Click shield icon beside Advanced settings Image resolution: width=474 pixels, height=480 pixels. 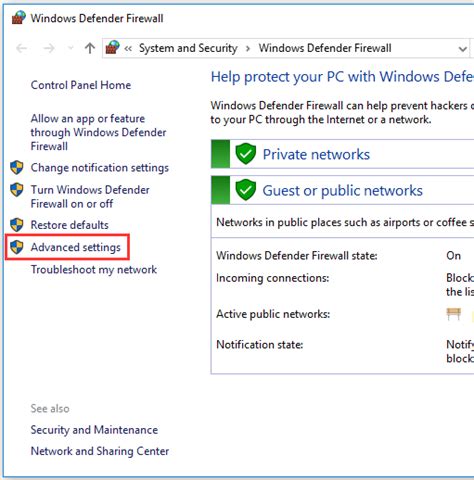point(17,247)
